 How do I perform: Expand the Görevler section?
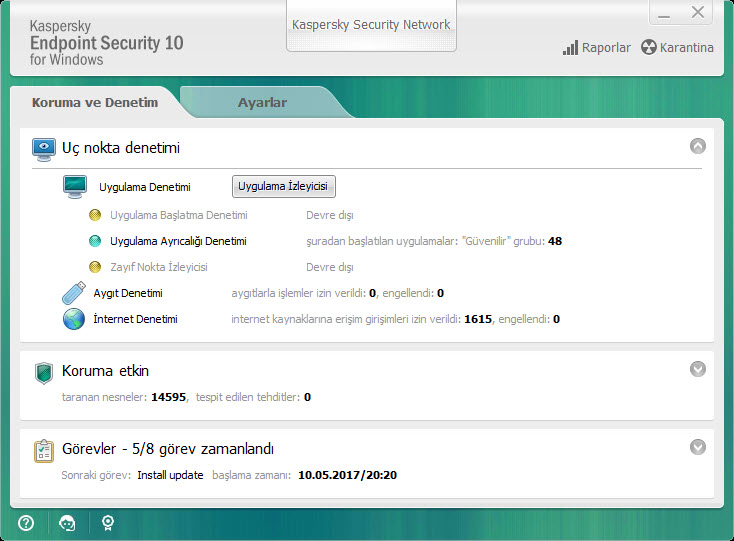(697, 447)
